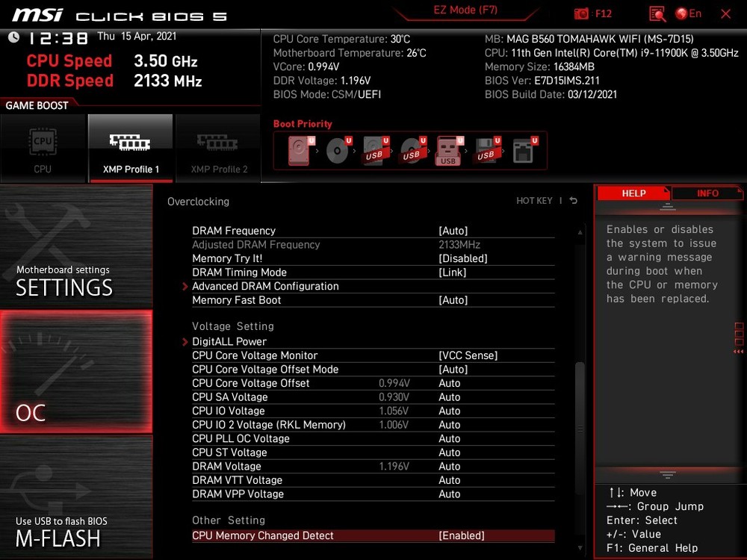747x560 pixels.
Task: Click the clock icon beside the time
Action: click(13, 37)
